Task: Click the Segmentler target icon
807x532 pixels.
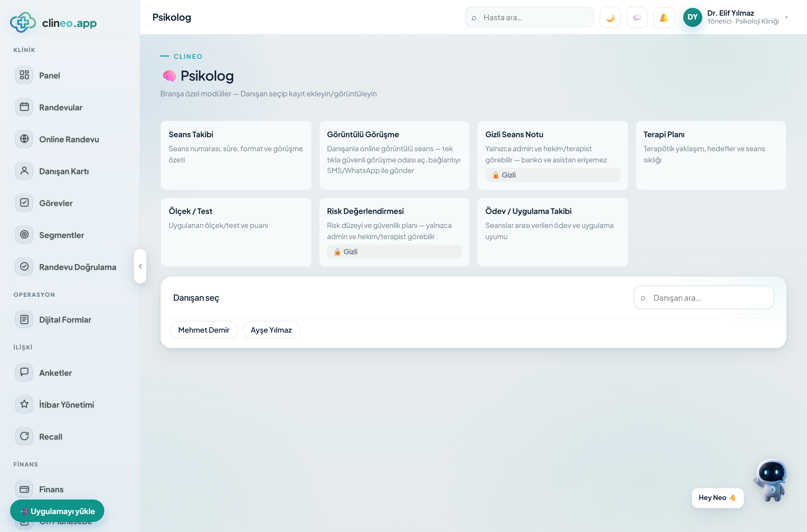Action: 24,234
